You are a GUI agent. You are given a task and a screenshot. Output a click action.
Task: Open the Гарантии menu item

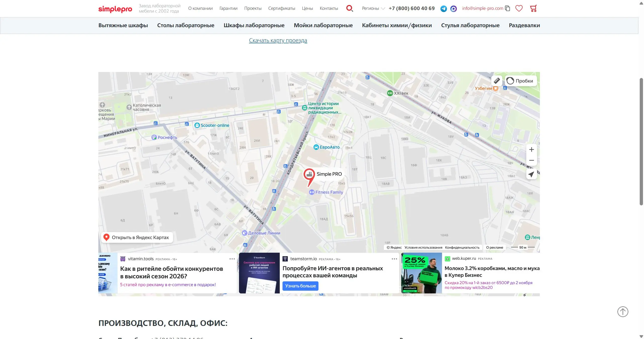[228, 8]
